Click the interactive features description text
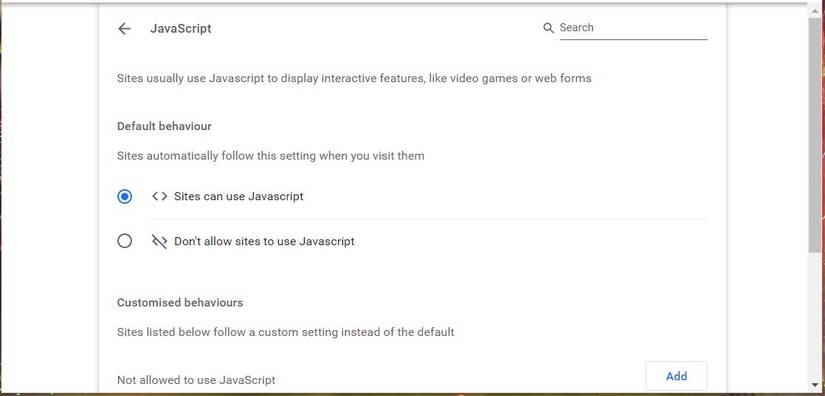The height and width of the screenshot is (396, 825). coord(354,78)
